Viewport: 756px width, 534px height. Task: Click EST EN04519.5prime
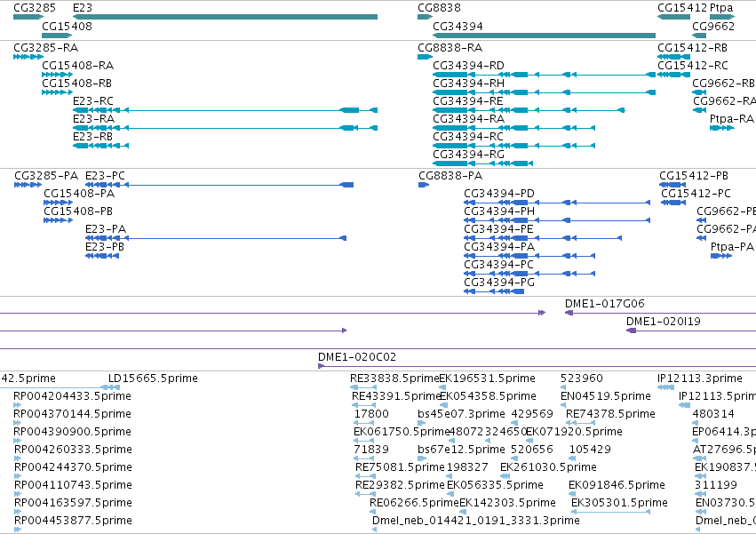pyautogui.click(x=606, y=396)
